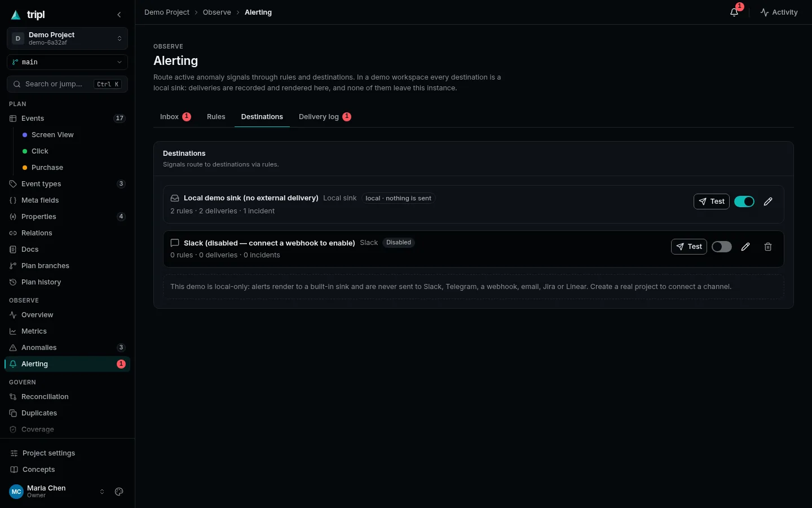Enable the Slack destination toggle
812x508 pixels.
[x=722, y=247]
